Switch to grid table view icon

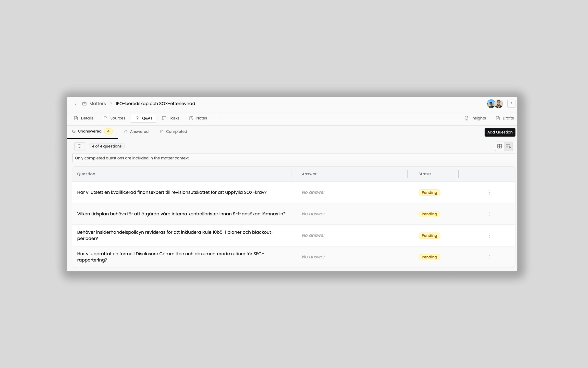click(499, 146)
